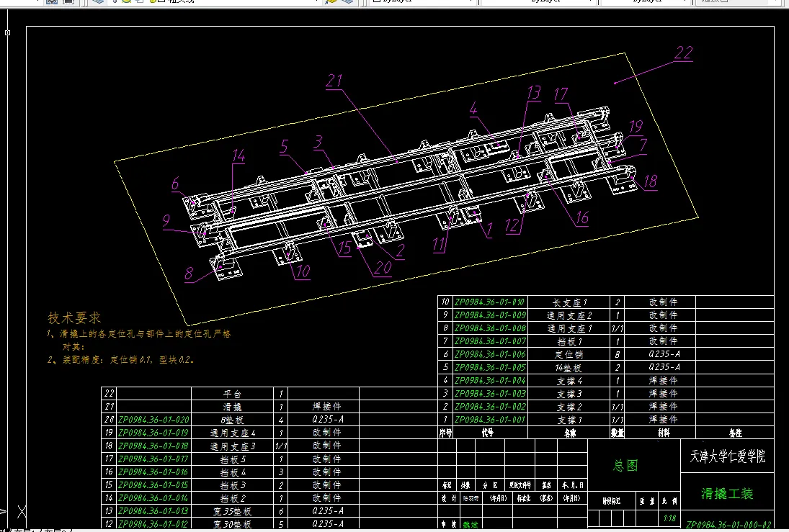The height and width of the screenshot is (532, 789).
Task: Select the 滑撬 name cell in row 21
Action: pos(233,407)
